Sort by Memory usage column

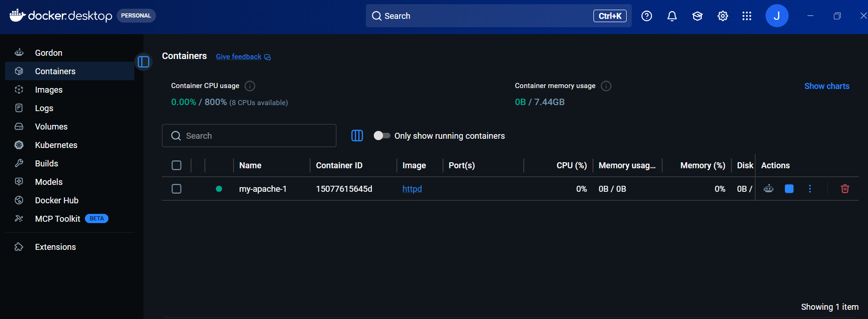click(x=627, y=165)
